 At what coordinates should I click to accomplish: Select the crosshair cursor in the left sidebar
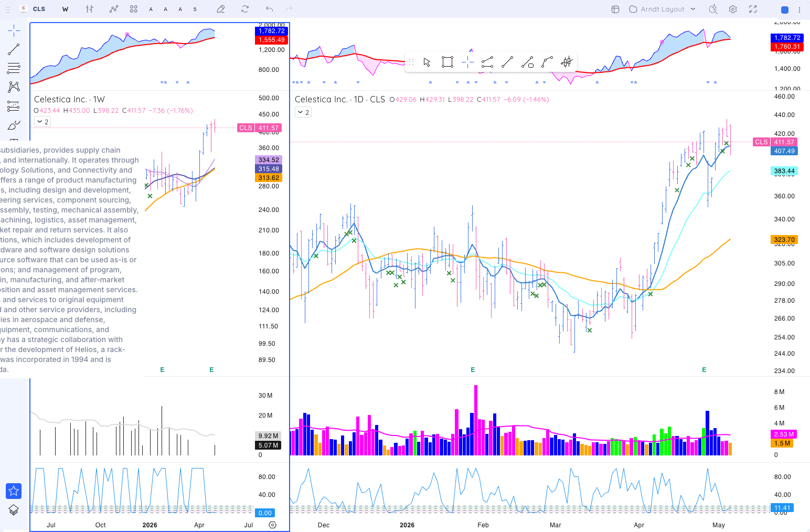click(x=14, y=30)
